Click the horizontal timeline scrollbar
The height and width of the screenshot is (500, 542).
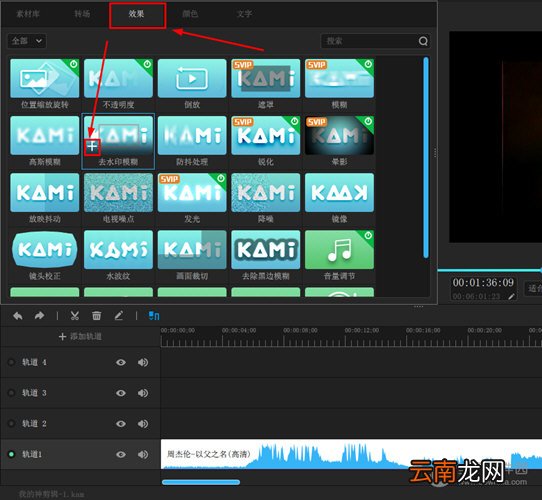[x=201, y=482]
